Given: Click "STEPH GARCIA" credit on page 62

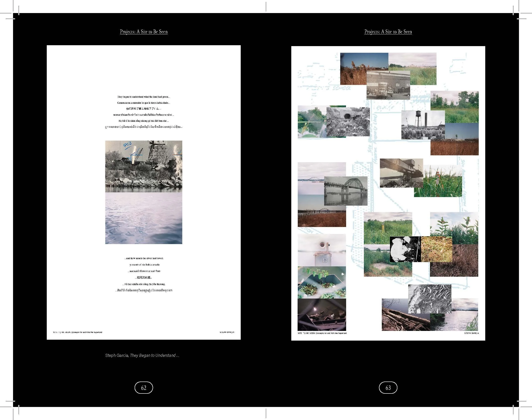Looking at the screenshot, I should [227, 332].
